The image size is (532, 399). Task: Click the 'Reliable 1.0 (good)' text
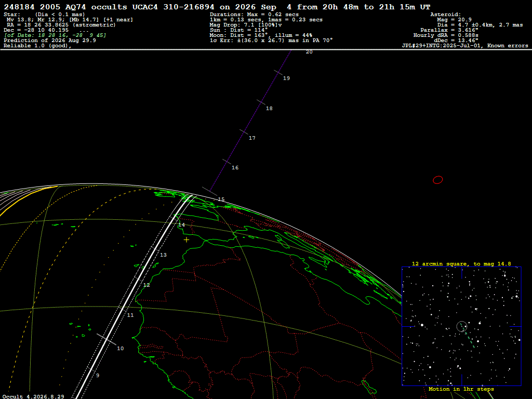37,46
